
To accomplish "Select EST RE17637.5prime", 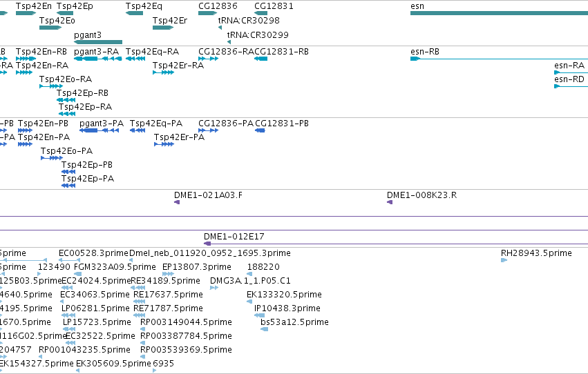I will pyautogui.click(x=139, y=302).
